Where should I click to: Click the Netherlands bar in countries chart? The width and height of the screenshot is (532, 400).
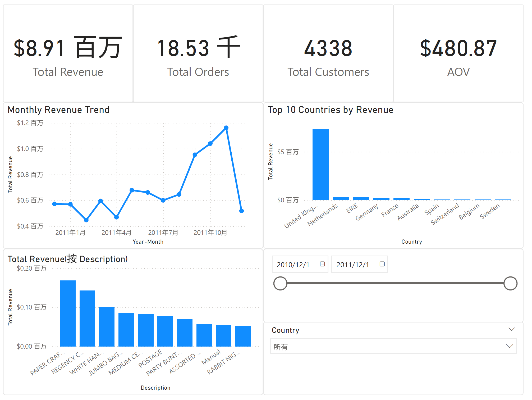click(x=341, y=199)
